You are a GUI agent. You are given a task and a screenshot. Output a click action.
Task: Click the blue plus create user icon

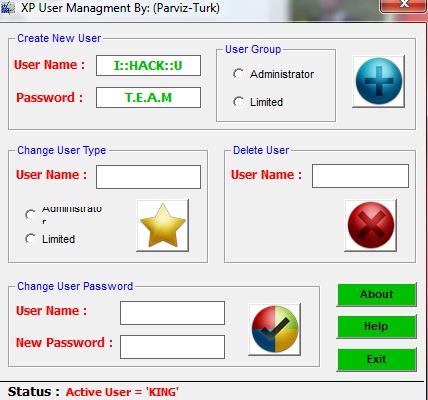pyautogui.click(x=379, y=81)
